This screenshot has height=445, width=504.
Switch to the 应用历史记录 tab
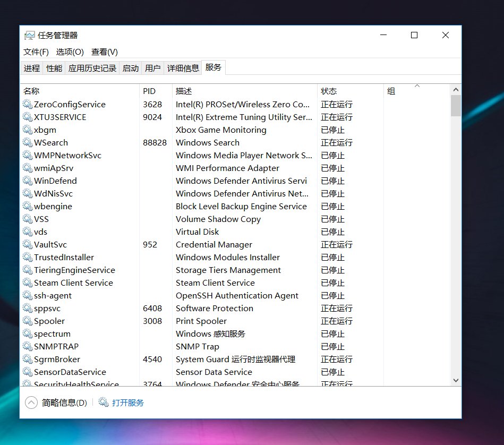[92, 68]
